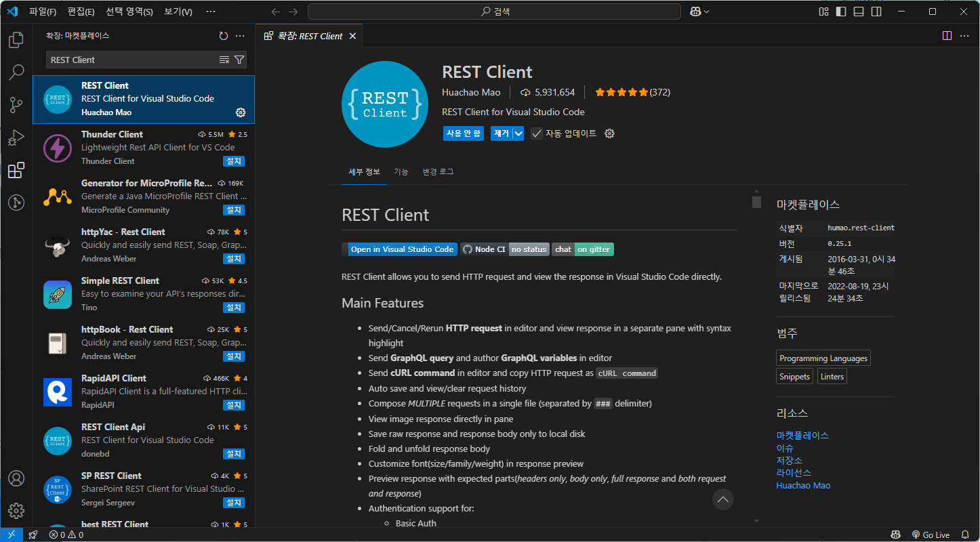Select the 세부 정보 tab
The height and width of the screenshot is (542, 980).
(x=365, y=172)
